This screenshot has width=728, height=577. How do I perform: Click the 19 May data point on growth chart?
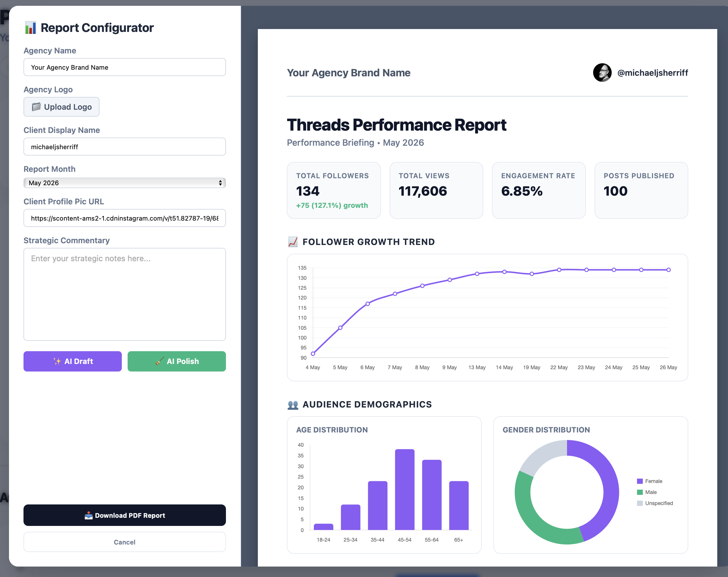(532, 274)
